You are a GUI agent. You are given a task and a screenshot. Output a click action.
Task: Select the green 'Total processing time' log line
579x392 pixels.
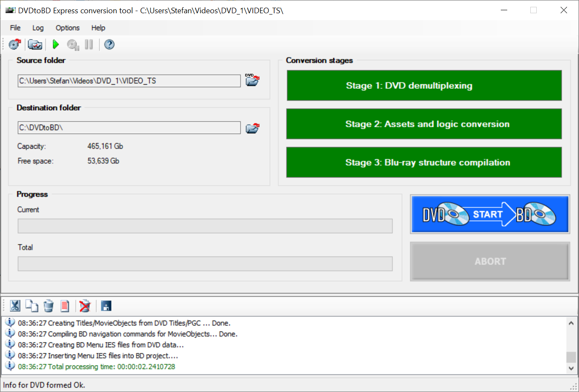[97, 367]
